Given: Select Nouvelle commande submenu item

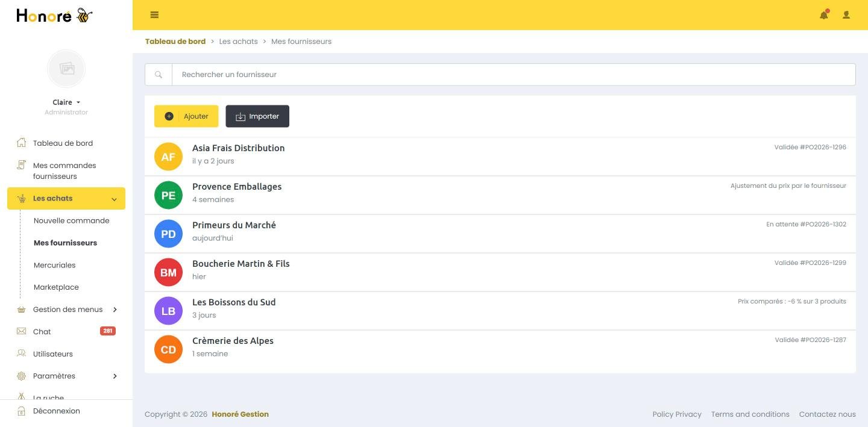Looking at the screenshot, I should click(x=72, y=220).
